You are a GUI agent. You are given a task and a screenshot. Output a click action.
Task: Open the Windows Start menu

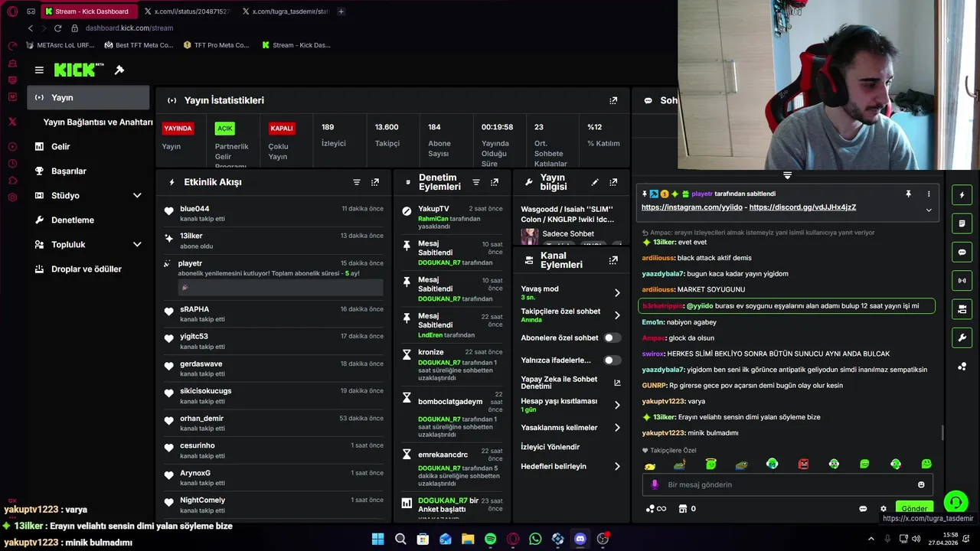pyautogui.click(x=377, y=539)
